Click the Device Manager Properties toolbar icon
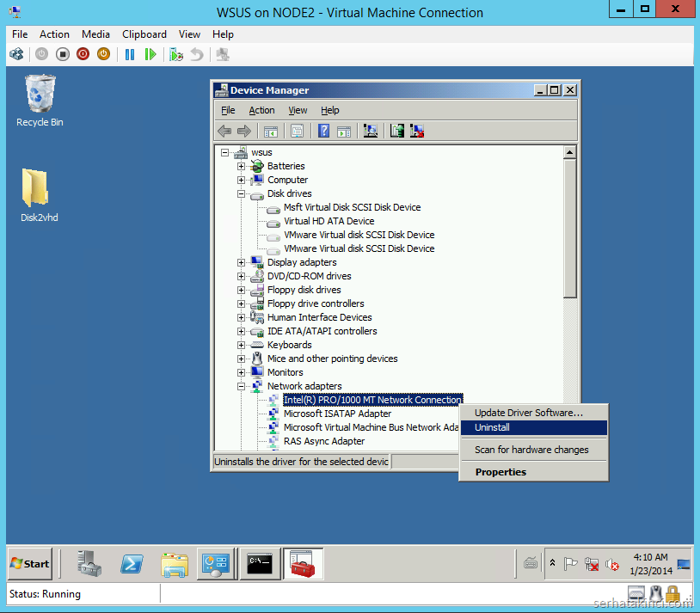This screenshot has width=700, height=613. tap(297, 132)
